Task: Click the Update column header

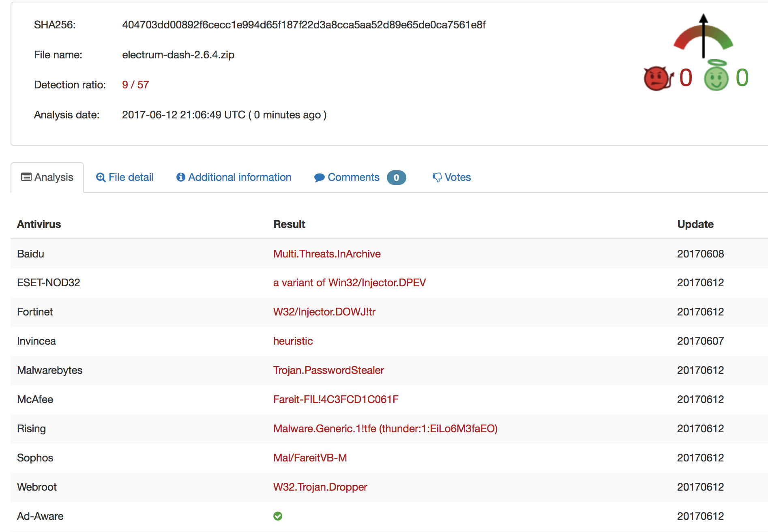Action: click(695, 224)
